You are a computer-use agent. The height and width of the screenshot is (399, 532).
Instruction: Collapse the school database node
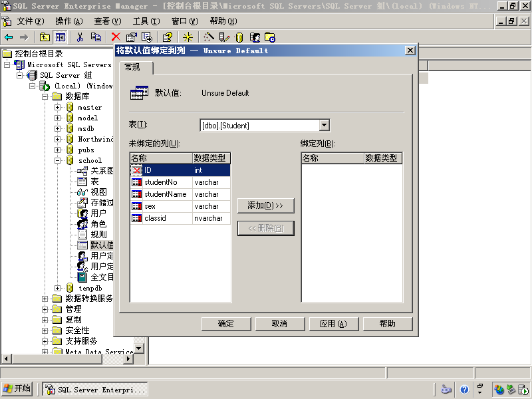(58, 160)
